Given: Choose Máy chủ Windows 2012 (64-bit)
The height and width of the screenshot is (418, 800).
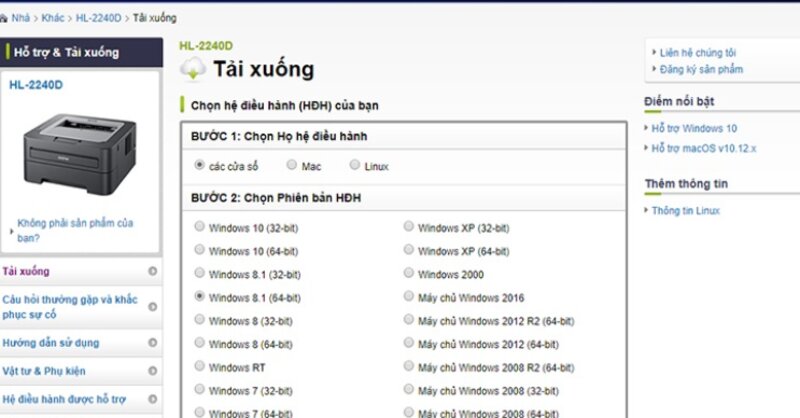Looking at the screenshot, I should coord(409,342).
